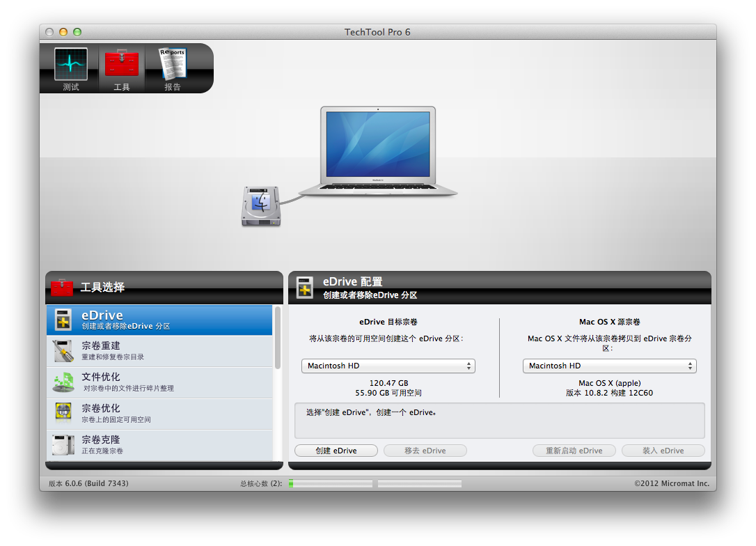The width and height of the screenshot is (756, 546).
Task: Click the 装入 eDrive button
Action: coord(663,451)
